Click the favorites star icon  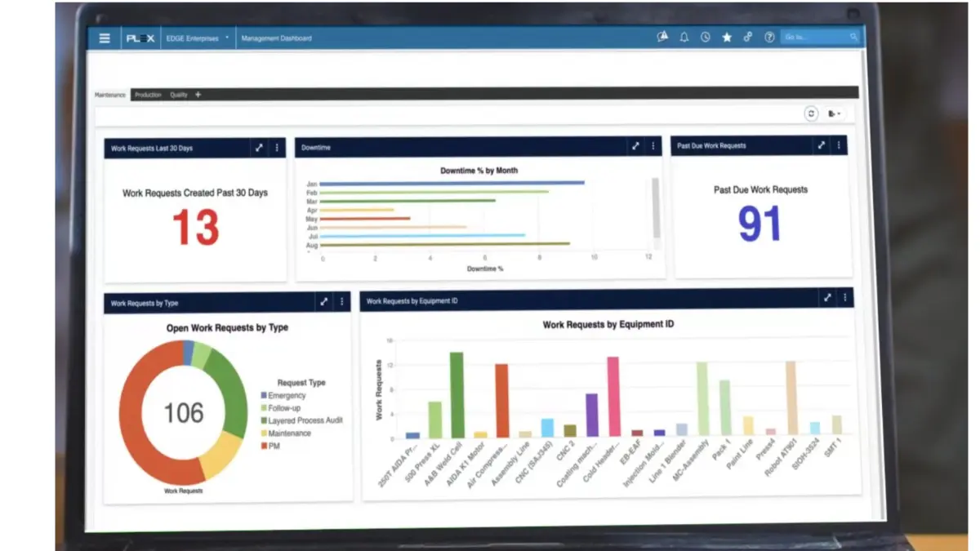pyautogui.click(x=727, y=37)
